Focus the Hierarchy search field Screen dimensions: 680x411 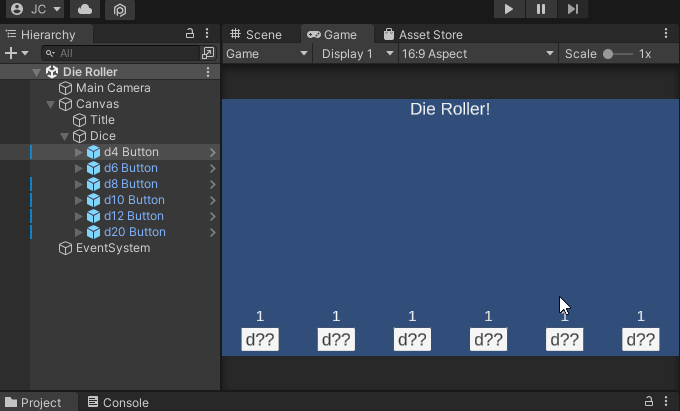pyautogui.click(x=121, y=53)
